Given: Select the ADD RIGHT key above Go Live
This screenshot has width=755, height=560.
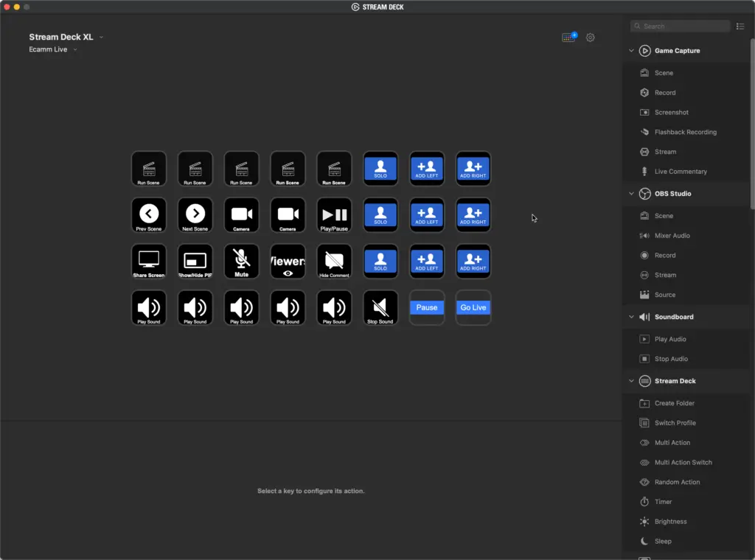Looking at the screenshot, I should [x=473, y=262].
